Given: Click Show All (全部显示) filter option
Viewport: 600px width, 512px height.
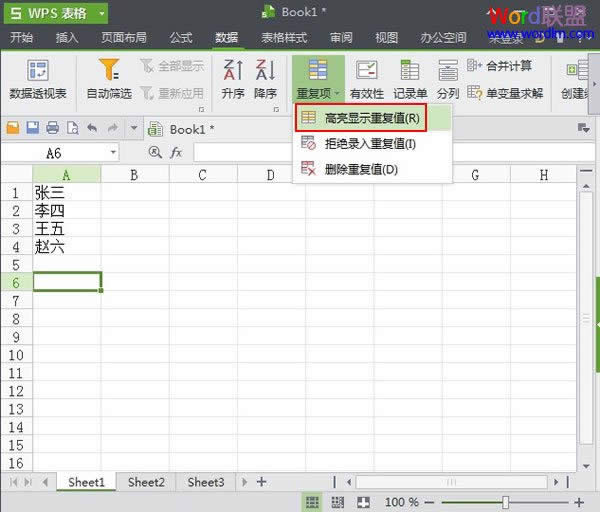Looking at the screenshot, I should [x=172, y=66].
